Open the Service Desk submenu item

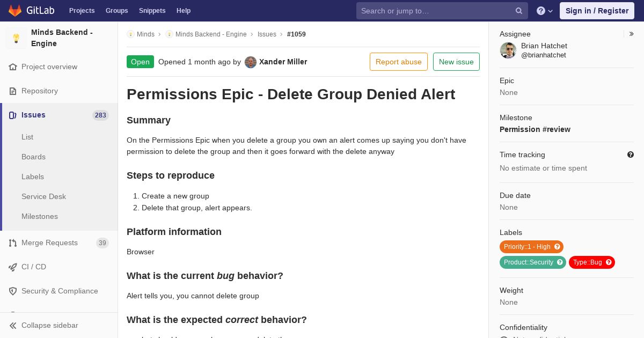pos(43,196)
